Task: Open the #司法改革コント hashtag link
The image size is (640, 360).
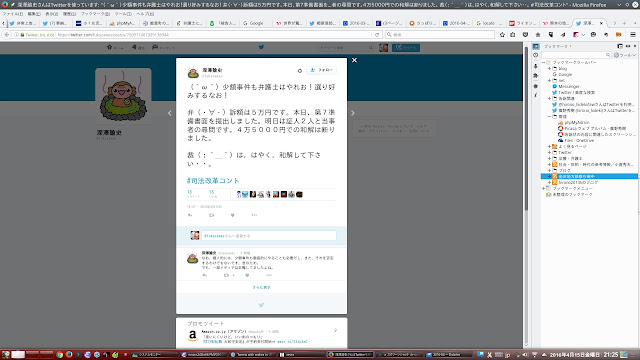Action: click(x=213, y=180)
